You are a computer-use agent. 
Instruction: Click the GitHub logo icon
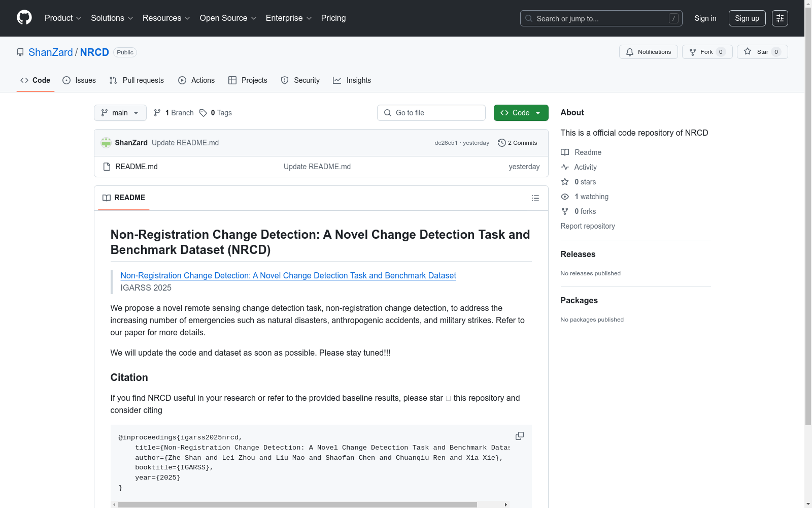[x=24, y=18]
